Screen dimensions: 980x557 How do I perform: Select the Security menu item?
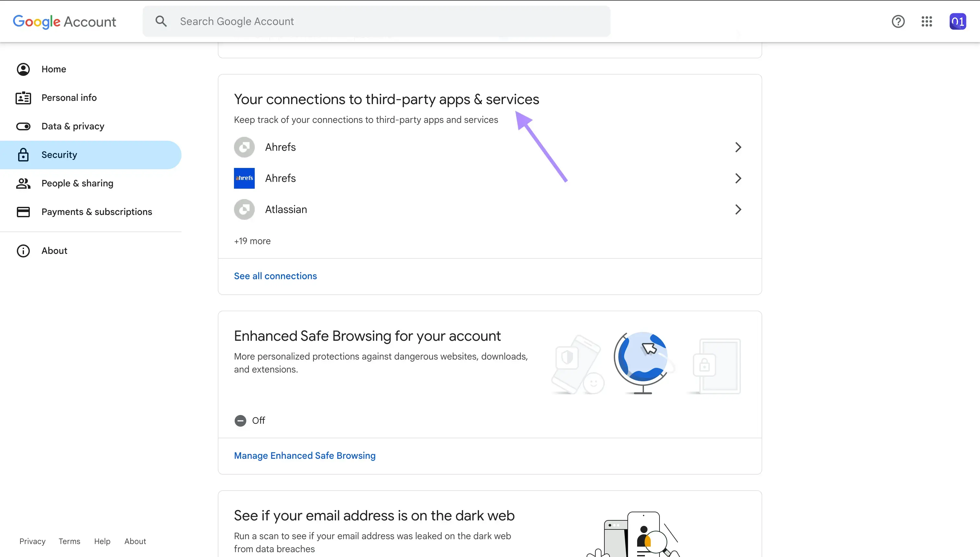pos(59,154)
